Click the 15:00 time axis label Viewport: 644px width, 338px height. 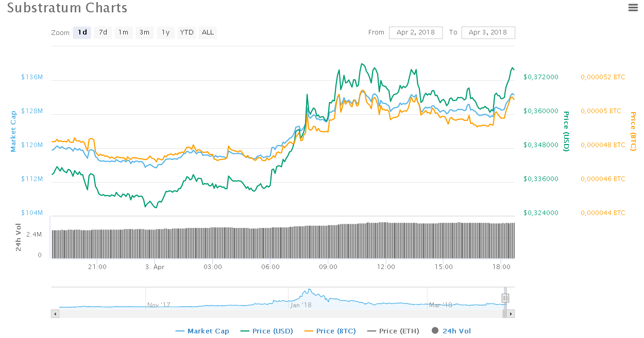coord(444,267)
